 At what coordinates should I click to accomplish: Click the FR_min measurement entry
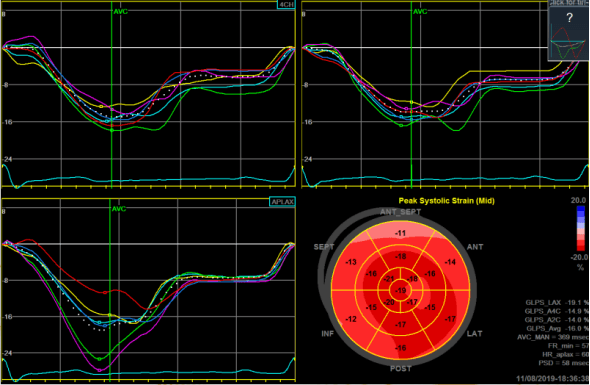pyautogui.click(x=570, y=346)
